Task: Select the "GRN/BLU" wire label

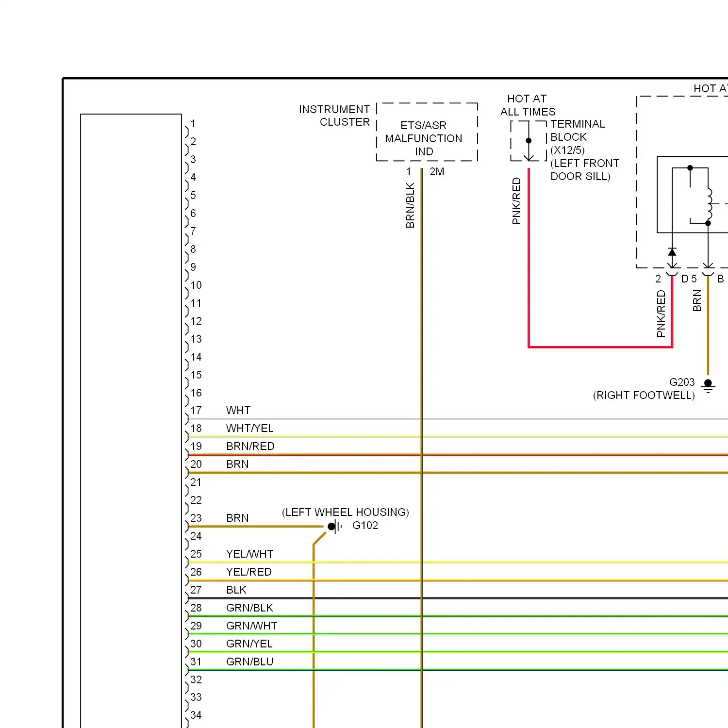Action: tap(249, 662)
